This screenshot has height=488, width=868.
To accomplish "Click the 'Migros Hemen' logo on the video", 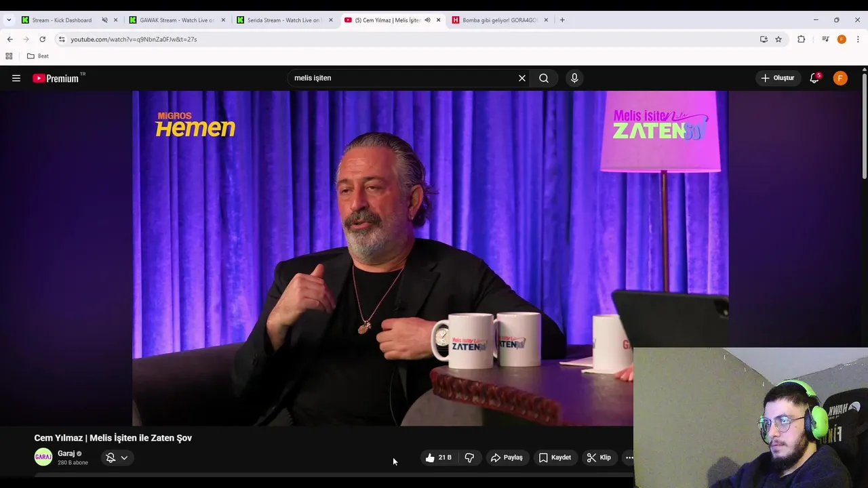I will coord(195,125).
